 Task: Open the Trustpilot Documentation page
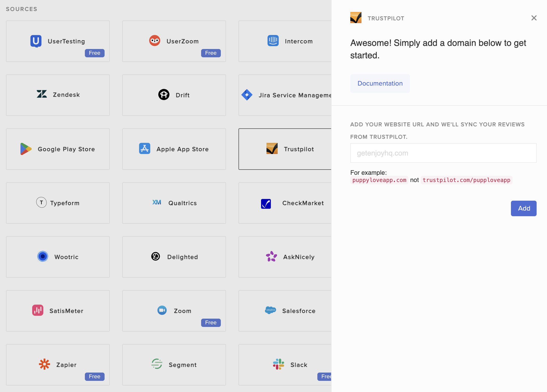[380, 83]
